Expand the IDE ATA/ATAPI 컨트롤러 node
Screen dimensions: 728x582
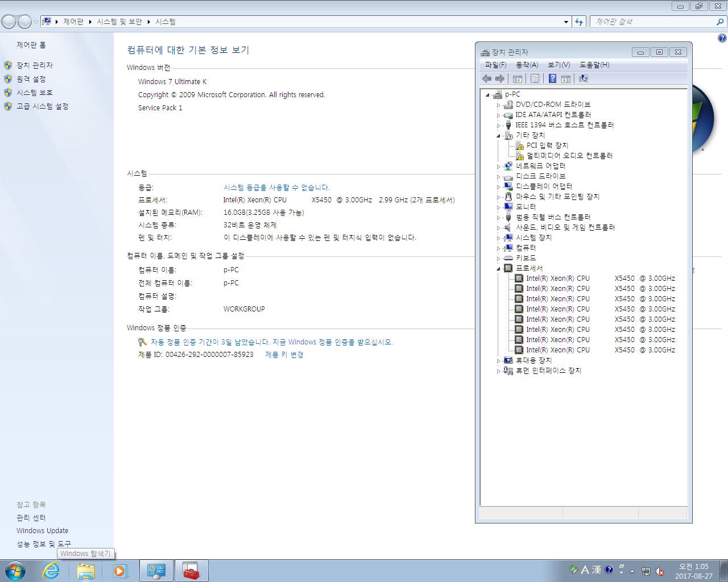click(498, 115)
